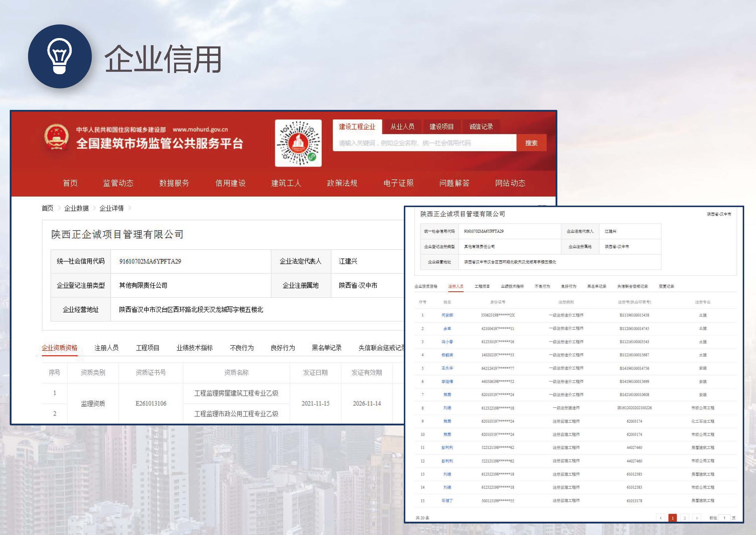Viewport: 756px width, 535px height.
Task: Go to page 1 in pagination
Action: pyautogui.click(x=672, y=518)
